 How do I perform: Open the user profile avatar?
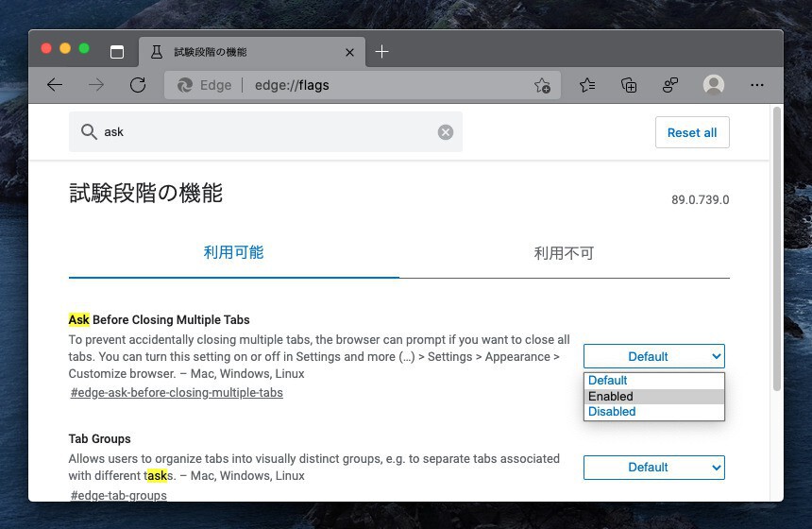(714, 85)
